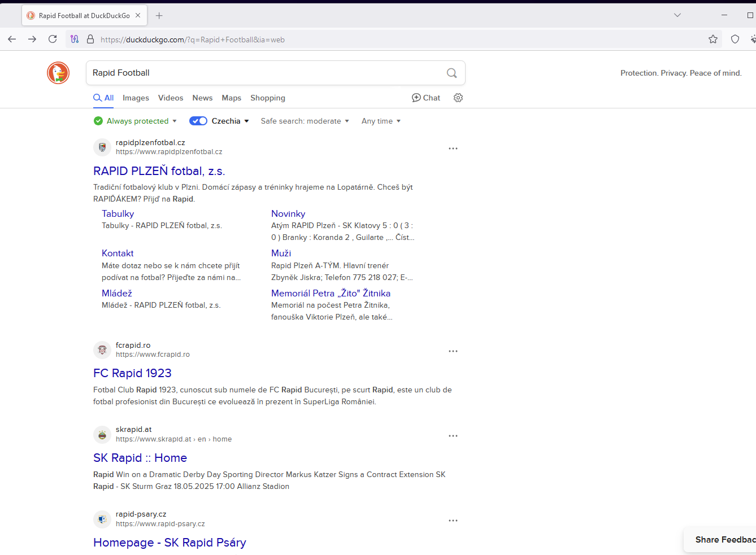Switch to the Maps tab
The width and height of the screenshot is (756, 555).
[232, 98]
